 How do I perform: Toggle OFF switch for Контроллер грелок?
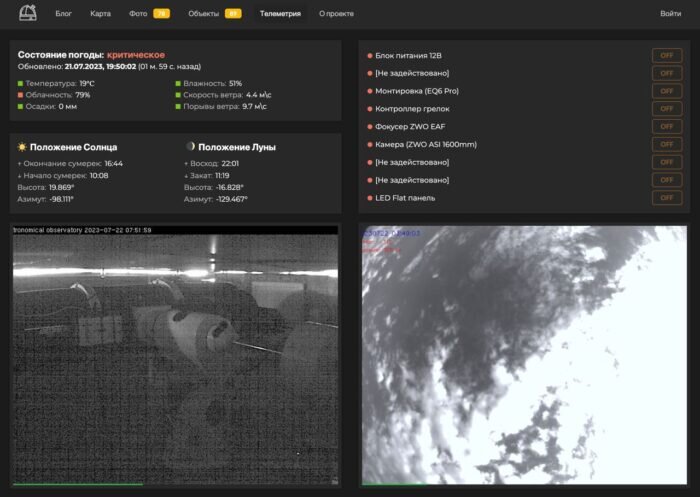pyautogui.click(x=667, y=109)
